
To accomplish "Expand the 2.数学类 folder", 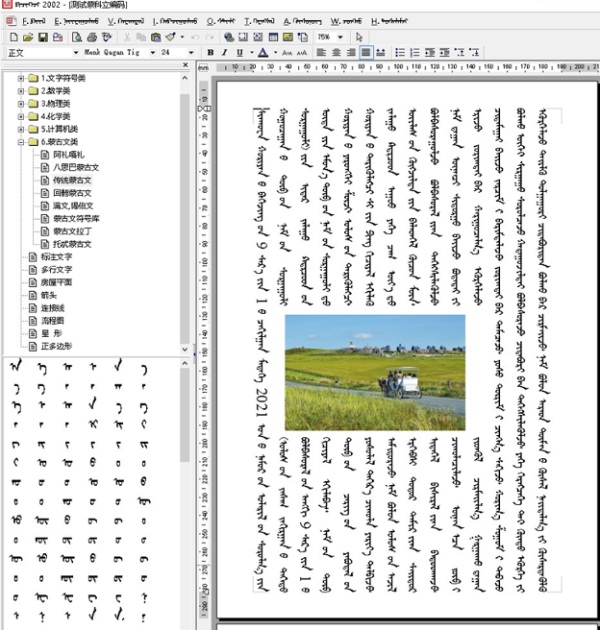I will (x=20, y=91).
